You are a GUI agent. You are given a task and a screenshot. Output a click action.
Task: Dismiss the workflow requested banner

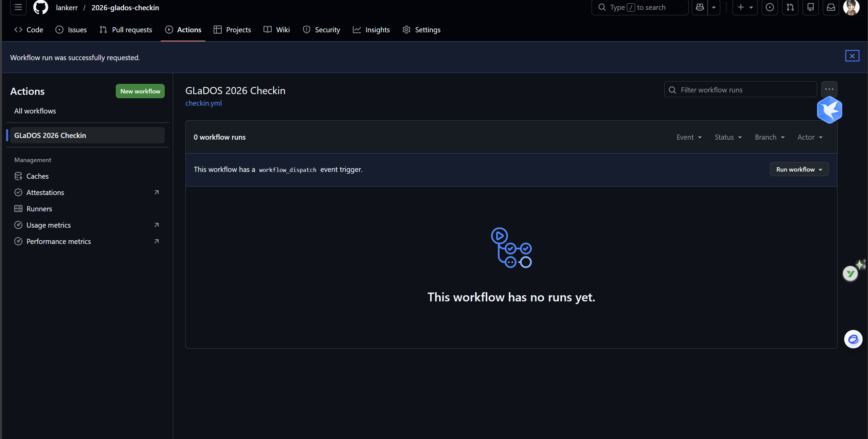click(852, 56)
